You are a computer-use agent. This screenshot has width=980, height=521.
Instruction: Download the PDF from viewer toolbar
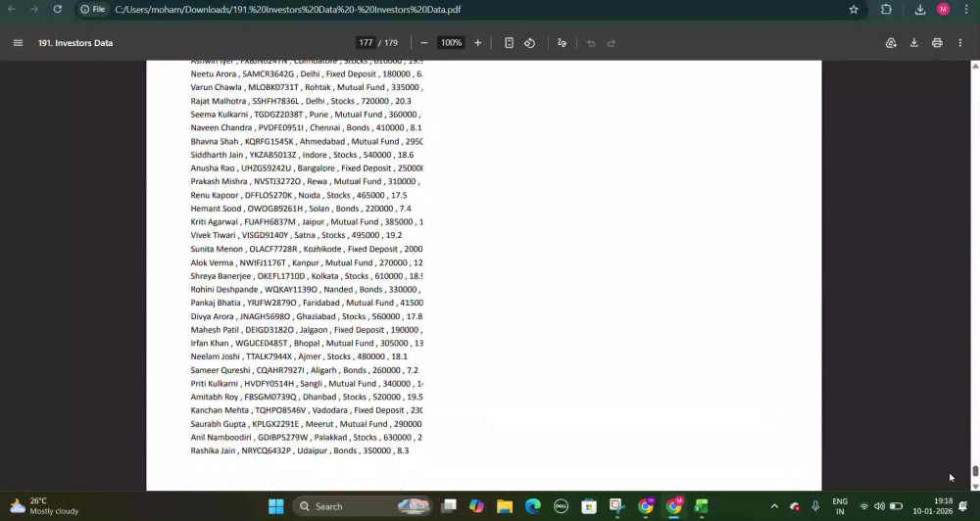(913, 43)
